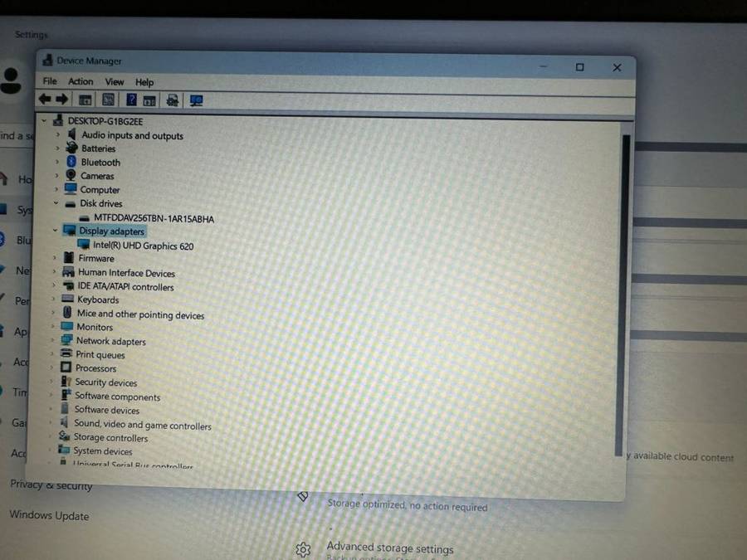Screen dimensions: 747x560
Task: Open Help documentation via the question mark icon
Action: tap(132, 100)
